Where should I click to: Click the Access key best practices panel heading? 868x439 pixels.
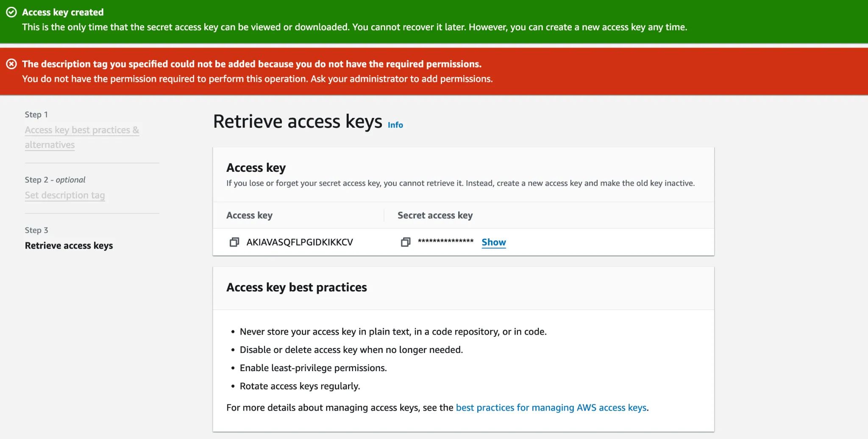(x=296, y=288)
